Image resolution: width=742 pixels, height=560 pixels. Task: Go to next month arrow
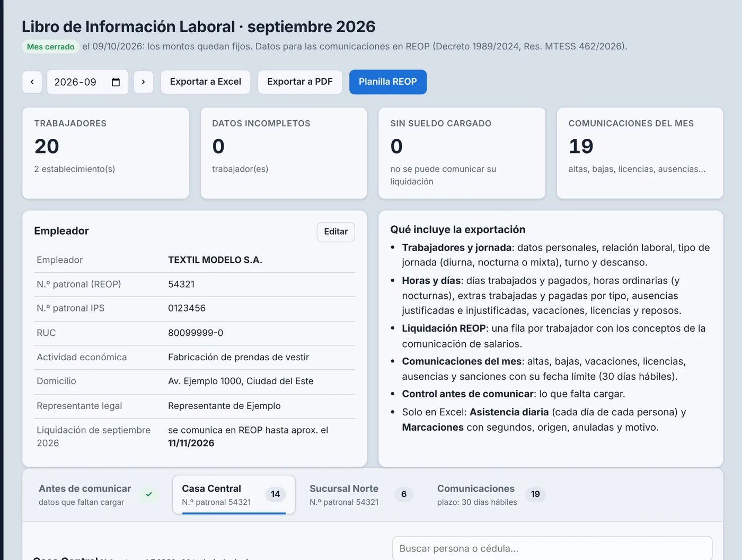(x=143, y=82)
